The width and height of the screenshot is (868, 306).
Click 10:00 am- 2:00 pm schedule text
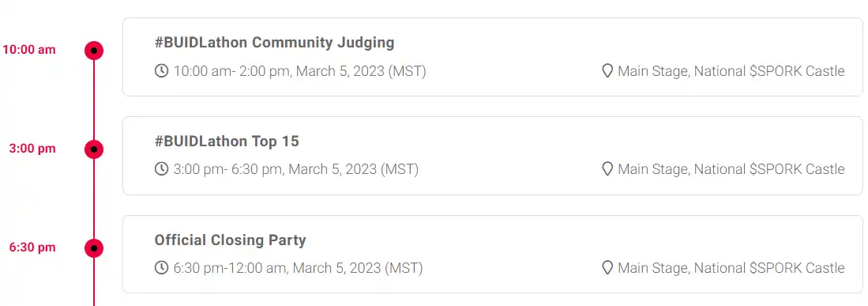(x=299, y=71)
